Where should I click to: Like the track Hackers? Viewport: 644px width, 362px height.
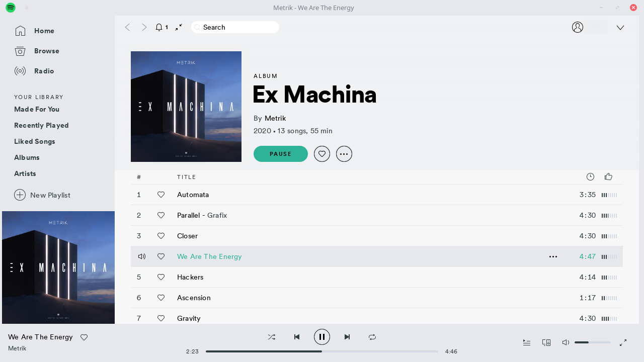click(x=161, y=277)
